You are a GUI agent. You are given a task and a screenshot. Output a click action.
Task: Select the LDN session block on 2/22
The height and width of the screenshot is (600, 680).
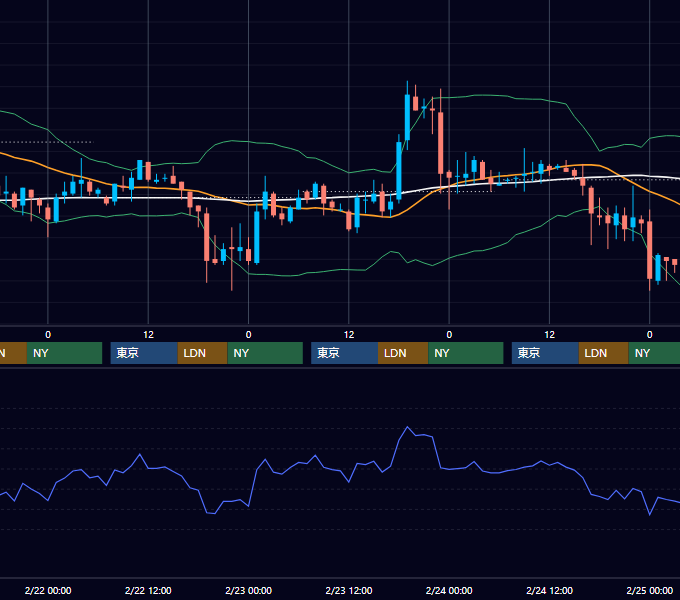point(203,353)
